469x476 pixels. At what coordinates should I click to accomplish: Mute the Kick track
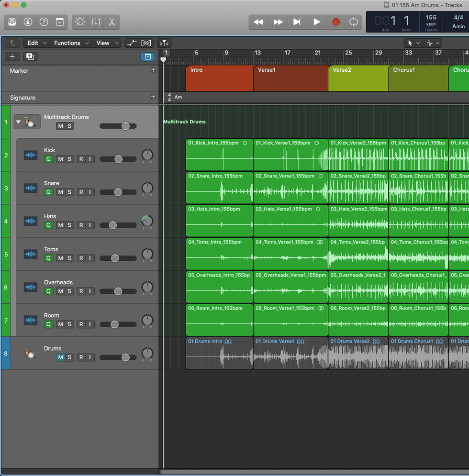(61, 159)
